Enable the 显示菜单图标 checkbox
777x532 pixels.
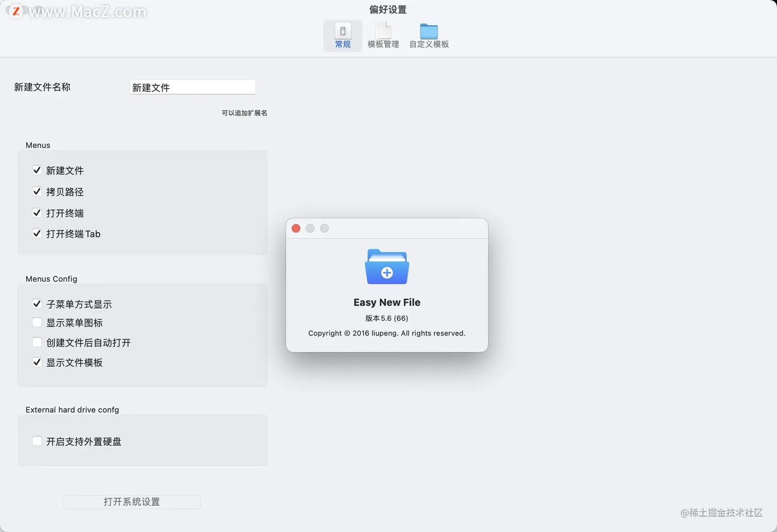point(37,322)
